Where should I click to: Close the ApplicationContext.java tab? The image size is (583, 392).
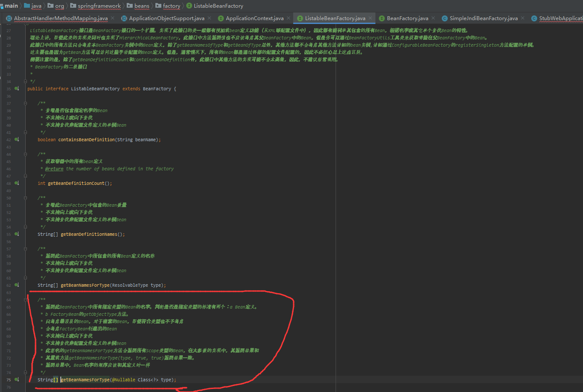pos(289,18)
